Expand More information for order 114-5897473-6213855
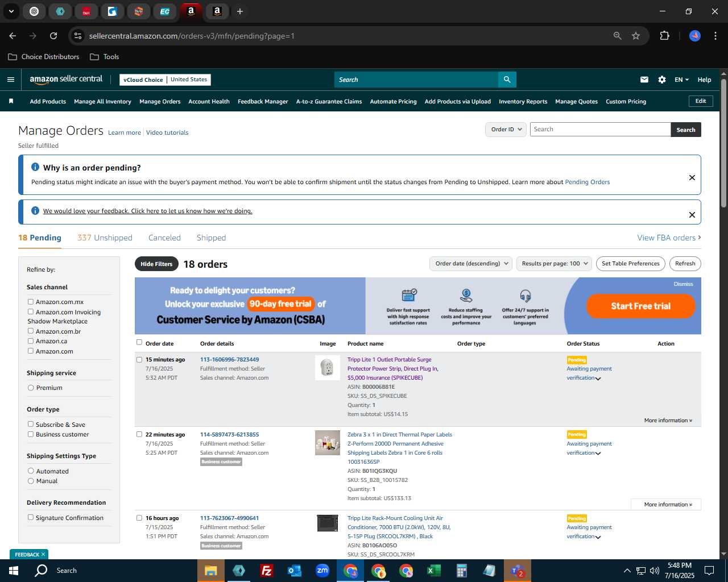This screenshot has width=728, height=582. [x=668, y=505]
